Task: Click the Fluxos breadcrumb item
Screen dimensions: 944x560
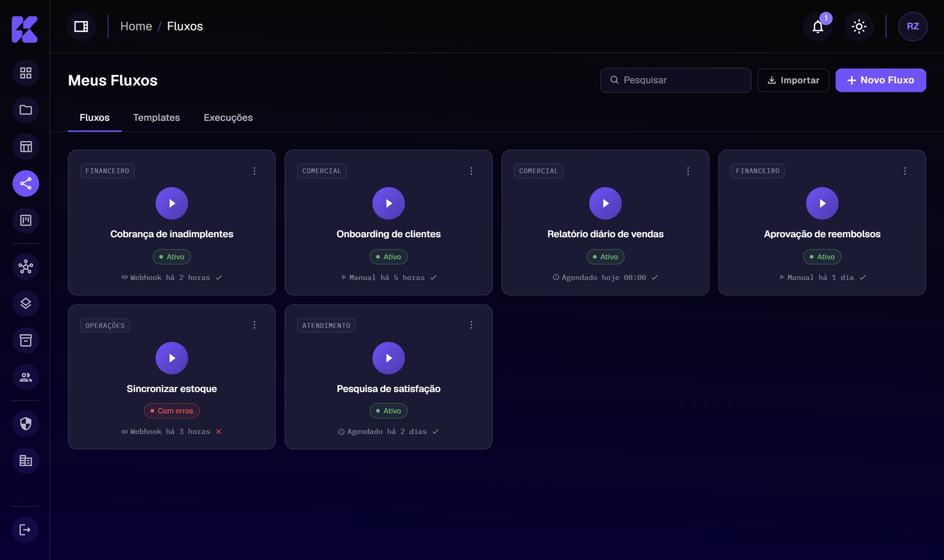Action: (x=185, y=27)
